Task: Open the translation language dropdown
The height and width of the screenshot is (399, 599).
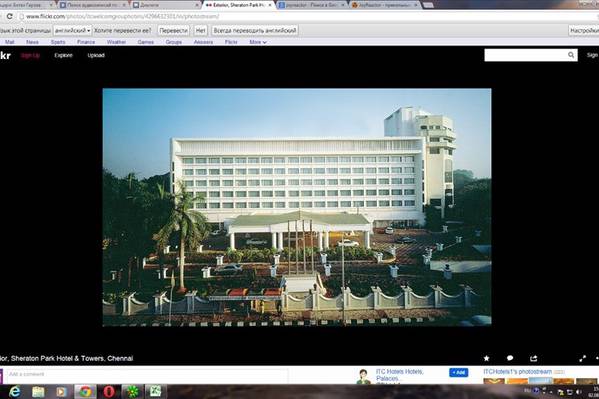Action: click(72, 31)
